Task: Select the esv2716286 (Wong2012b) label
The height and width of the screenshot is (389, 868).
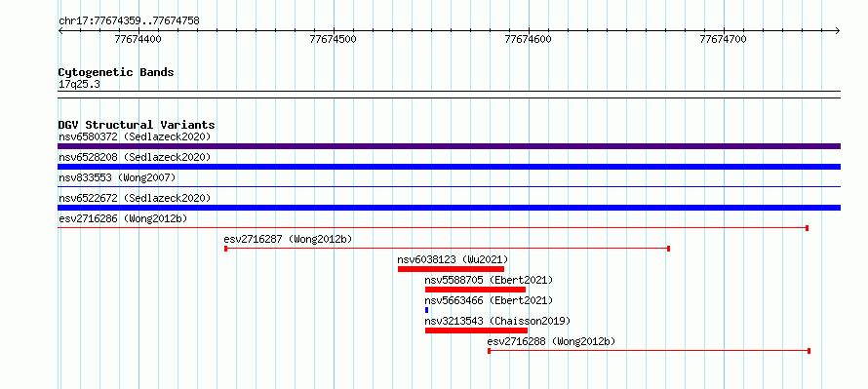Action: click(123, 218)
